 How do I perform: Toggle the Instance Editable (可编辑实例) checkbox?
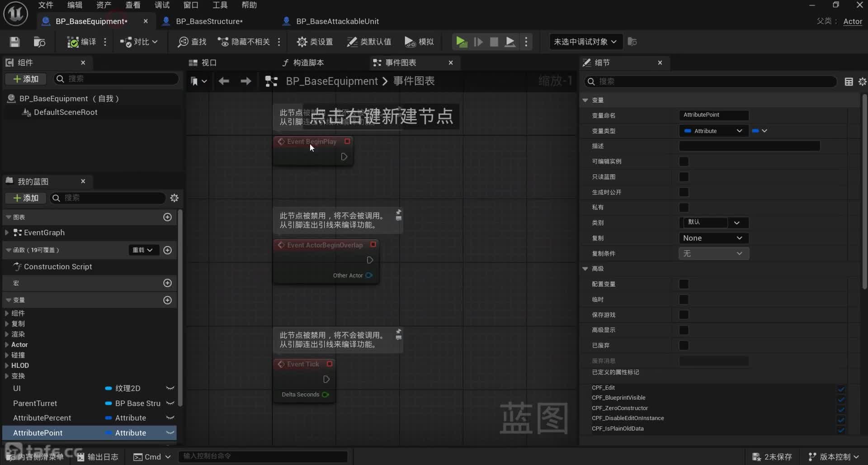(x=684, y=161)
